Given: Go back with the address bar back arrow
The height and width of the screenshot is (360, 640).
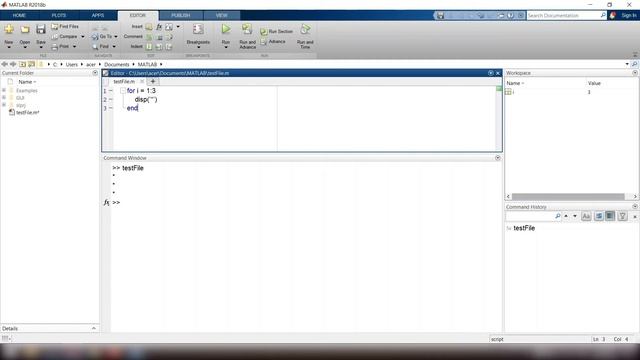Looking at the screenshot, I should [4, 64].
